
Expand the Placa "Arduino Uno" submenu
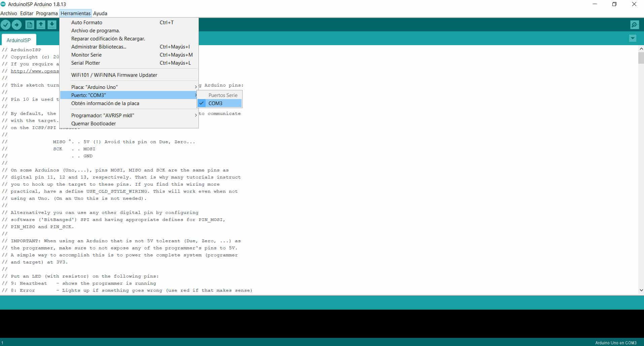click(x=129, y=87)
